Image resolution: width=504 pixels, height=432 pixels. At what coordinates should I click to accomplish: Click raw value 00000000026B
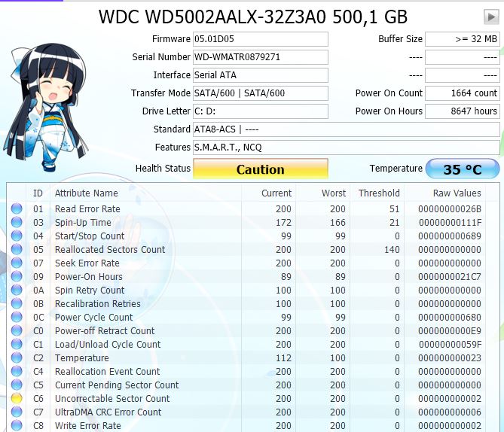pos(450,208)
